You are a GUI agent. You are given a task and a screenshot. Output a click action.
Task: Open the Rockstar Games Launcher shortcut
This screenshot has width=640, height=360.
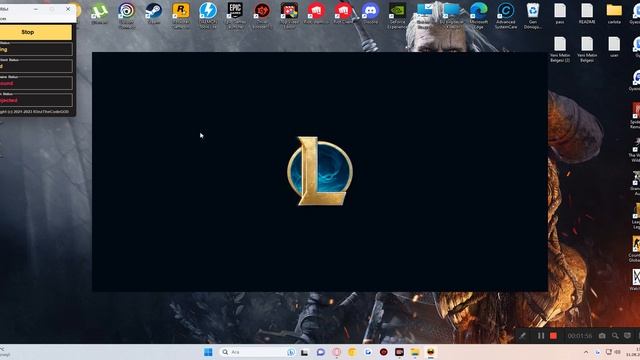click(181, 15)
